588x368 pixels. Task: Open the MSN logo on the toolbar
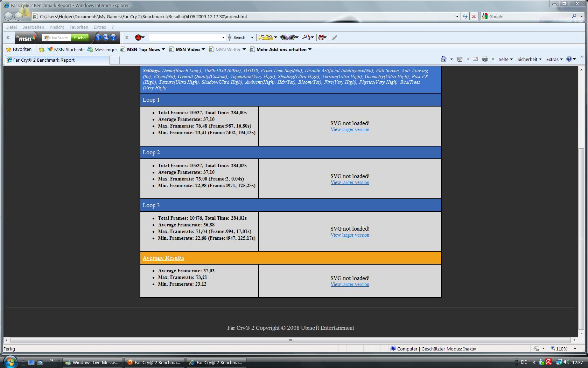pos(25,38)
